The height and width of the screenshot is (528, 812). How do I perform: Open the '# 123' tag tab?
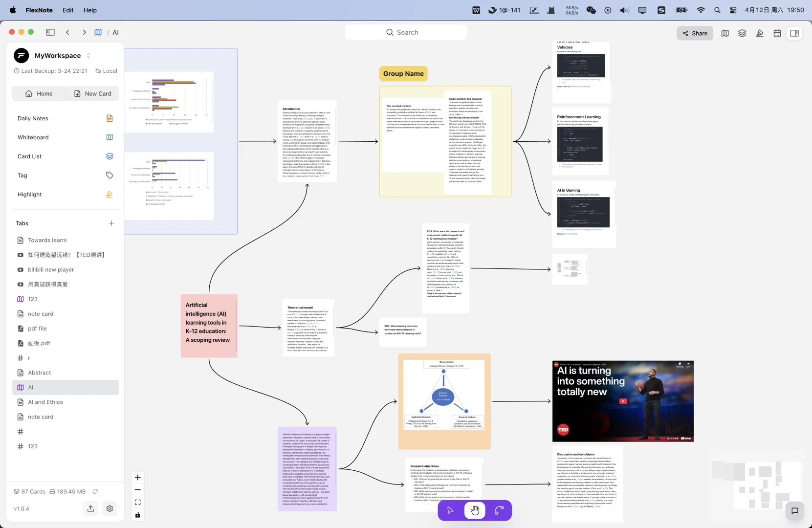point(66,446)
